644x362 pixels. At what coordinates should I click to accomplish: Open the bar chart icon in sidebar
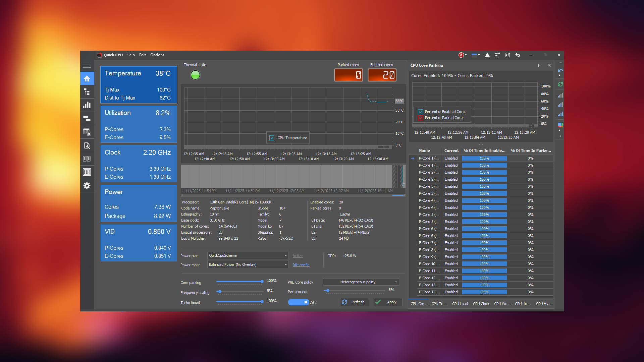coord(87,105)
